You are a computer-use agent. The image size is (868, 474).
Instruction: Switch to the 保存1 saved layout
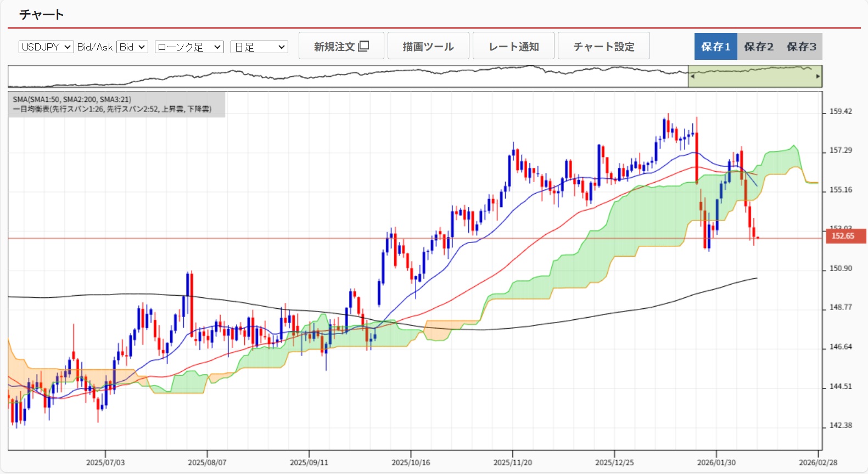pos(715,47)
